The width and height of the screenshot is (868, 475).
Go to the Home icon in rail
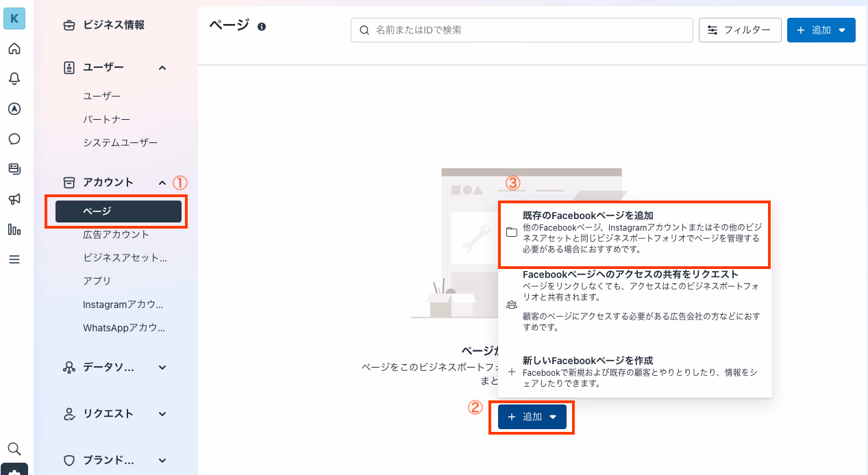pyautogui.click(x=14, y=49)
